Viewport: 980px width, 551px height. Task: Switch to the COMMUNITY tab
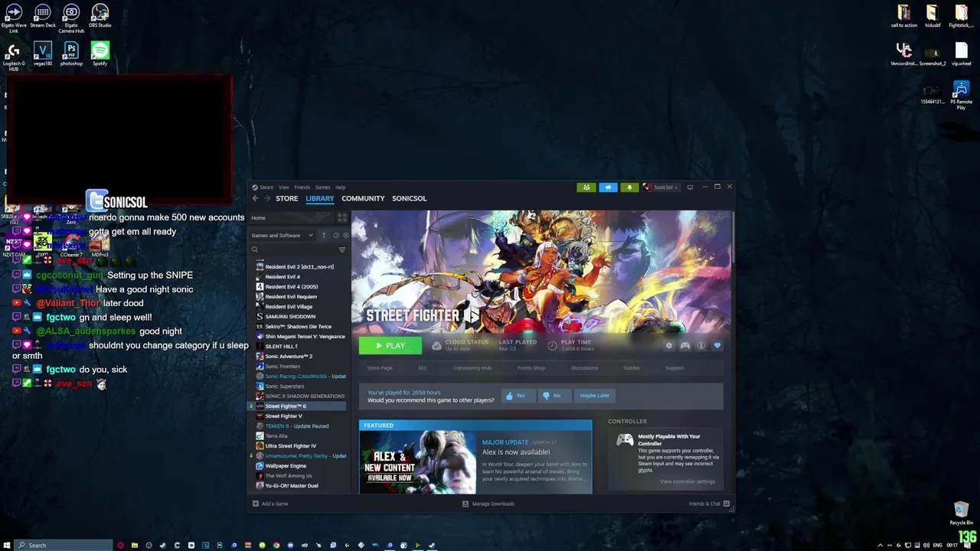(x=363, y=198)
